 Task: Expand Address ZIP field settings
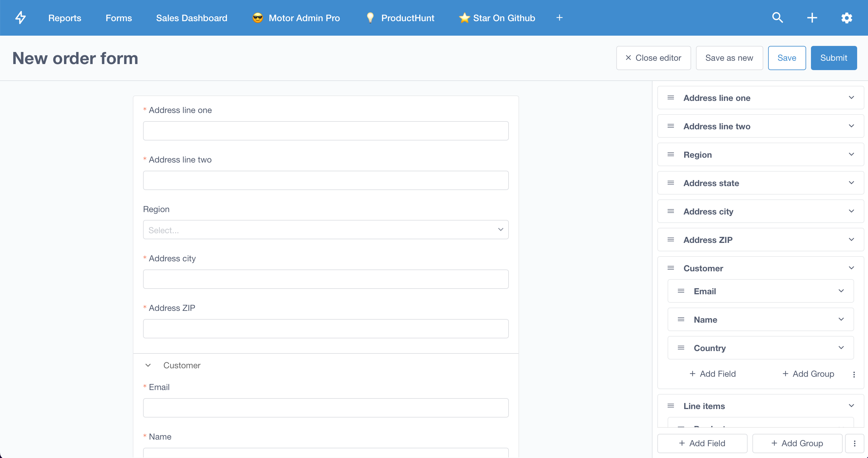click(x=851, y=240)
